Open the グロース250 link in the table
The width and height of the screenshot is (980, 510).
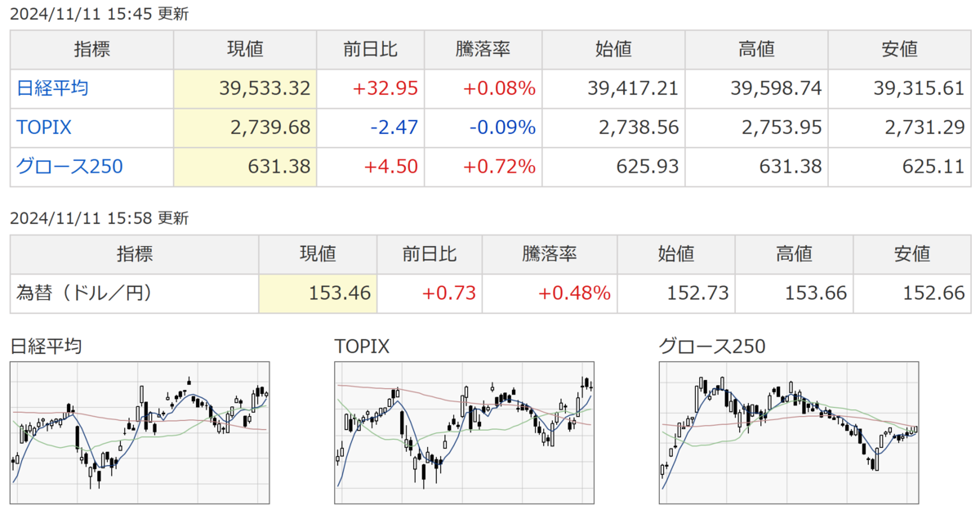click(x=69, y=167)
